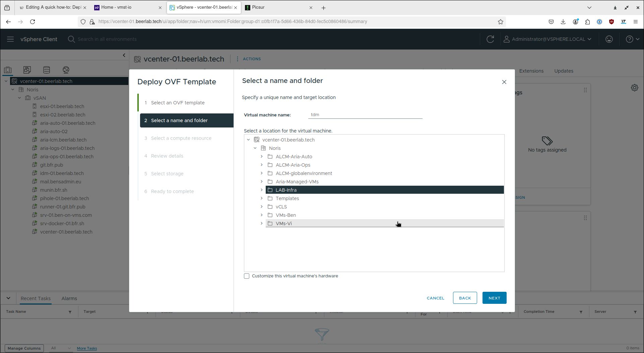Open Firefox application menu
This screenshot has height=353, width=644.
pos(636,22)
